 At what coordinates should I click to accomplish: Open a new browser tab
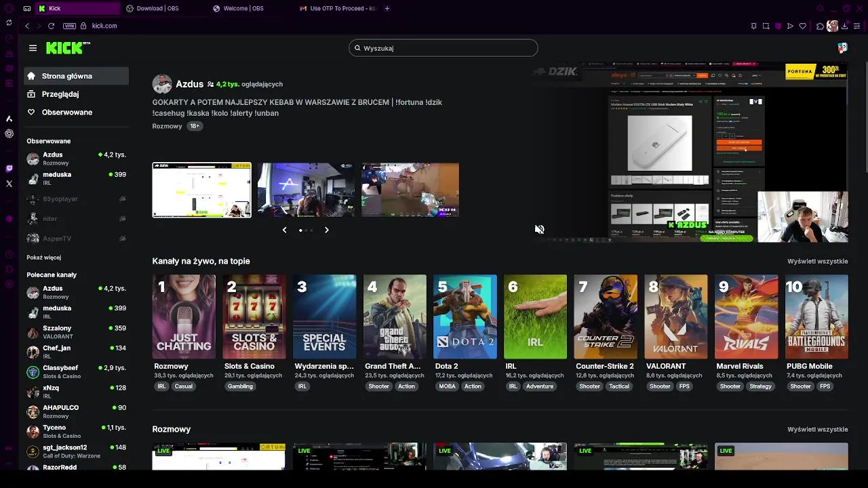387,8
